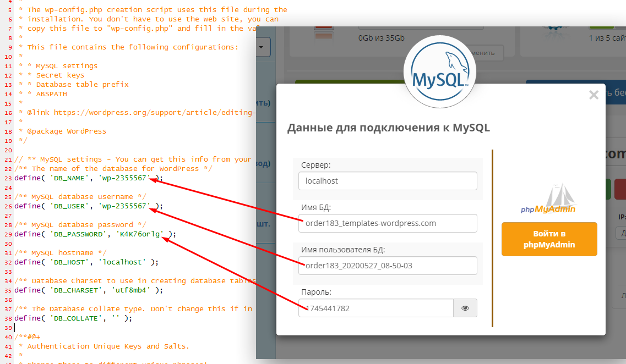Click the password value K4K76orlg in the code
The image size is (626, 364).
pyautogui.click(x=140, y=234)
